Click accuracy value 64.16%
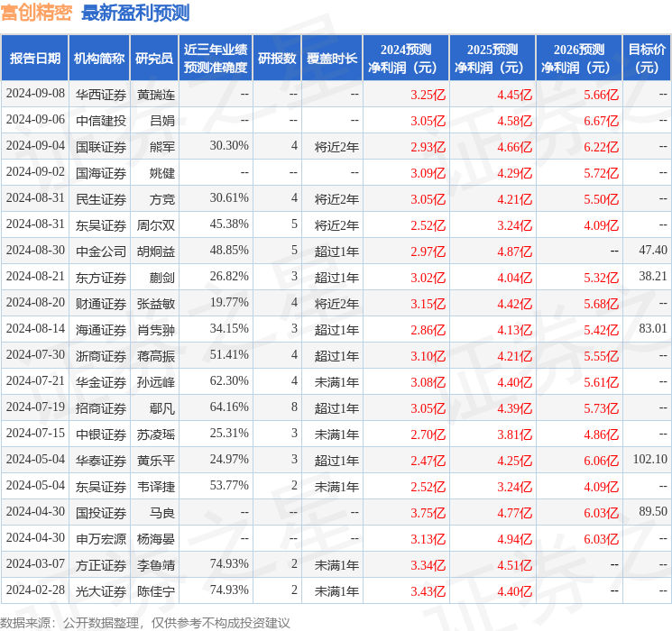This screenshot has width=672, height=631. (229, 407)
